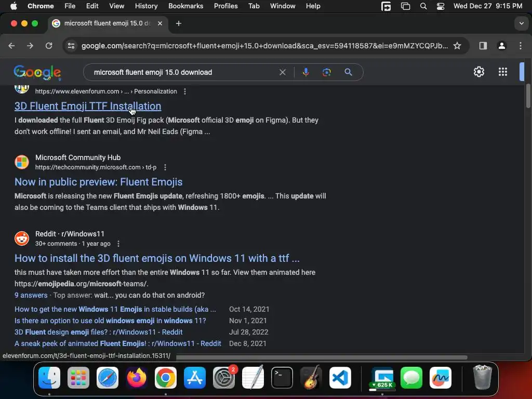Open the File menu
The height and width of the screenshot is (399, 532).
[x=70, y=6]
